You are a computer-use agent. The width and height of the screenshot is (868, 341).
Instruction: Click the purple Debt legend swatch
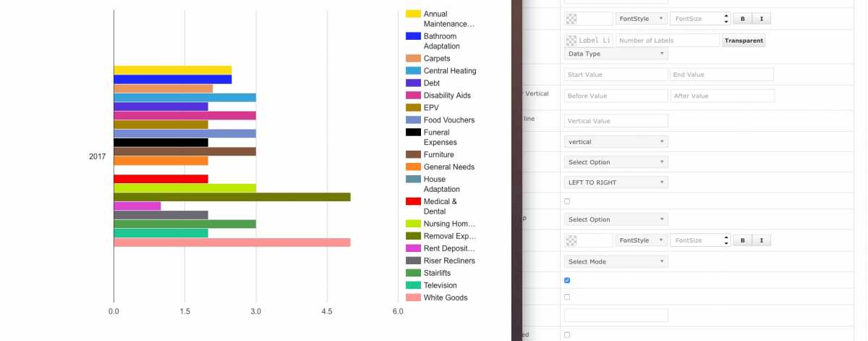[413, 83]
